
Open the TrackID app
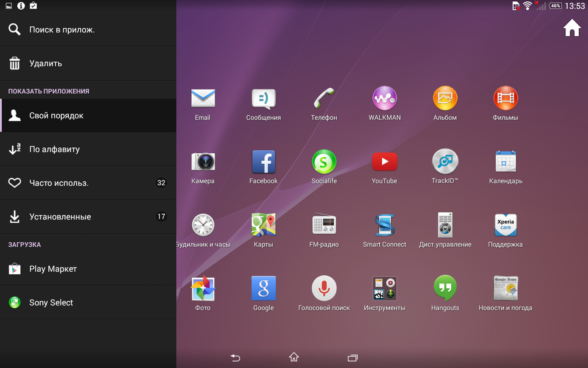click(x=445, y=161)
